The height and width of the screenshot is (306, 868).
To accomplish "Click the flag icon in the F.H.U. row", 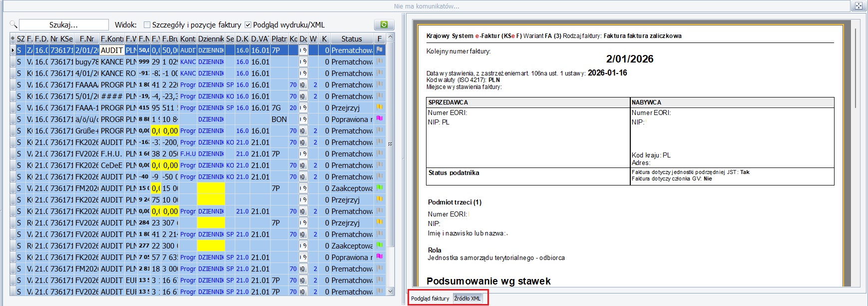I will coord(380,153).
